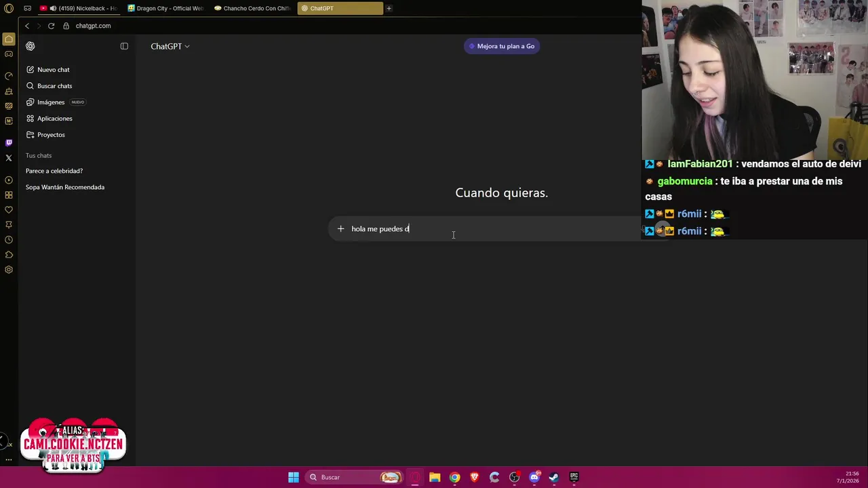Open File Explorer from the taskbar
The height and width of the screenshot is (488, 868).
pyautogui.click(x=435, y=477)
